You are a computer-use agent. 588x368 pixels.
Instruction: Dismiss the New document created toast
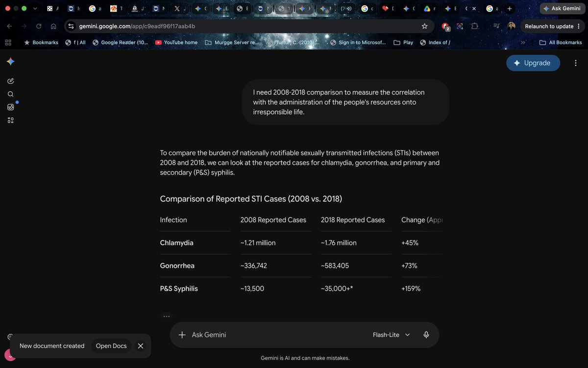pos(141,346)
